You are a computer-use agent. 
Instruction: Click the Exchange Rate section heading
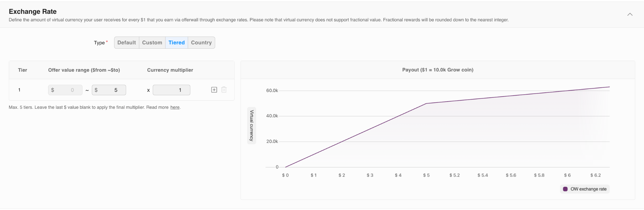point(33,12)
